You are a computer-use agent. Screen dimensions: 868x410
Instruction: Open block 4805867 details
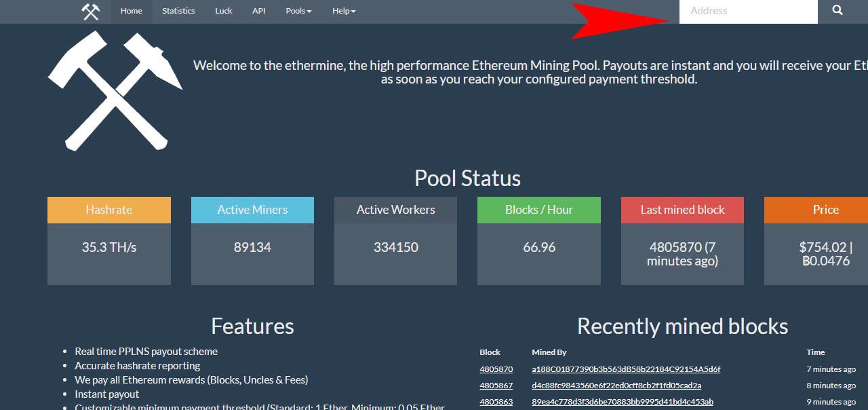click(496, 386)
